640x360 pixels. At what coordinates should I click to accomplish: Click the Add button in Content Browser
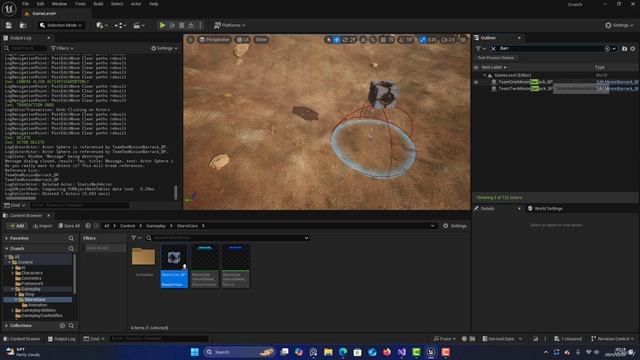17,226
